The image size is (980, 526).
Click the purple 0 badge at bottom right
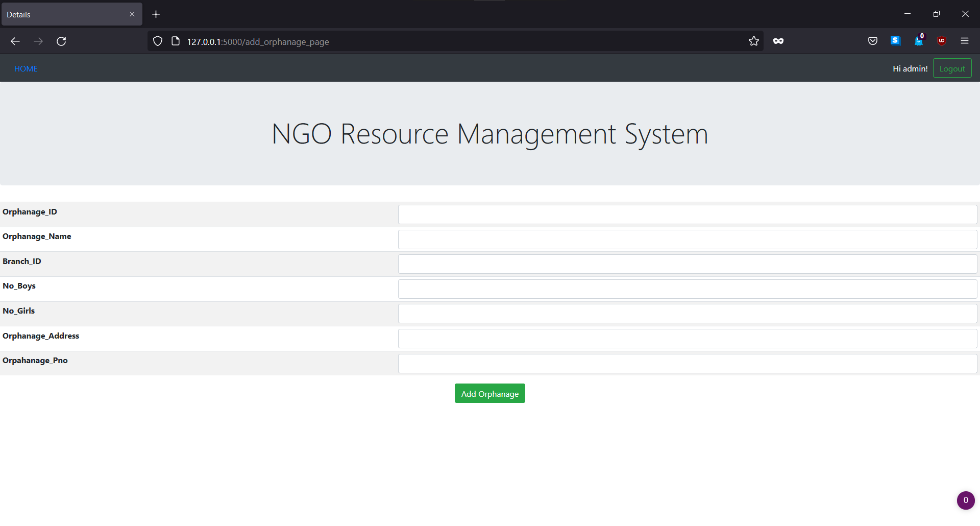(x=965, y=500)
